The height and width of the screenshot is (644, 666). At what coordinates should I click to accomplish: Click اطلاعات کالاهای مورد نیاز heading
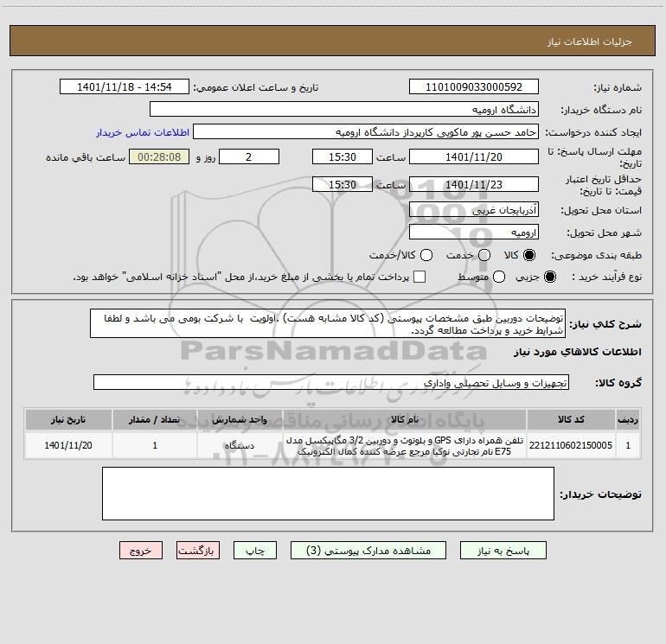click(578, 352)
